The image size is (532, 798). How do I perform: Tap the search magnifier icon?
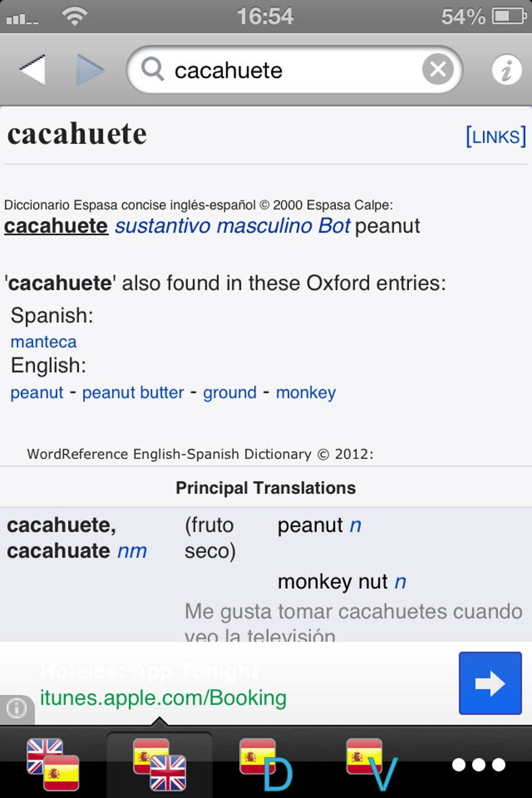152,69
